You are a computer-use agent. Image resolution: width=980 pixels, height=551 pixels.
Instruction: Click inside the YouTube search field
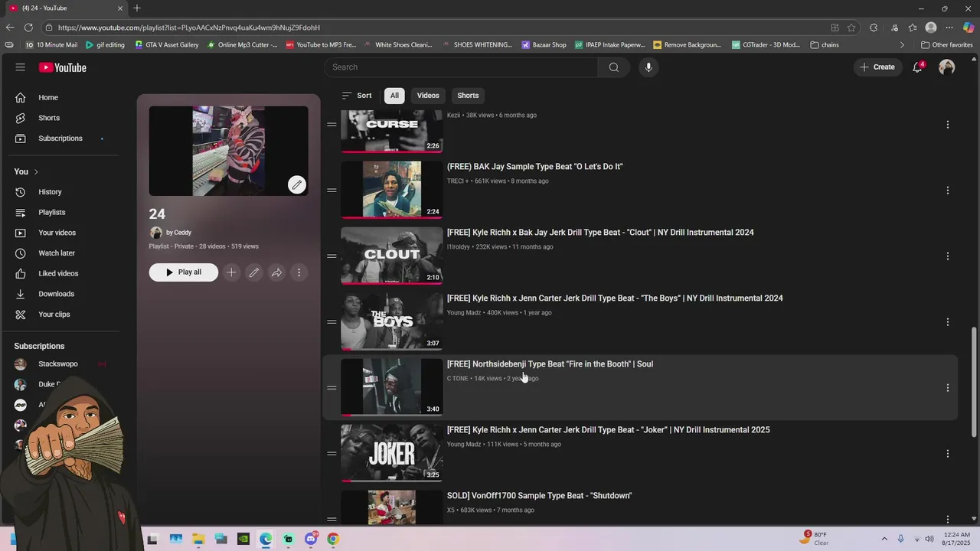(x=461, y=67)
